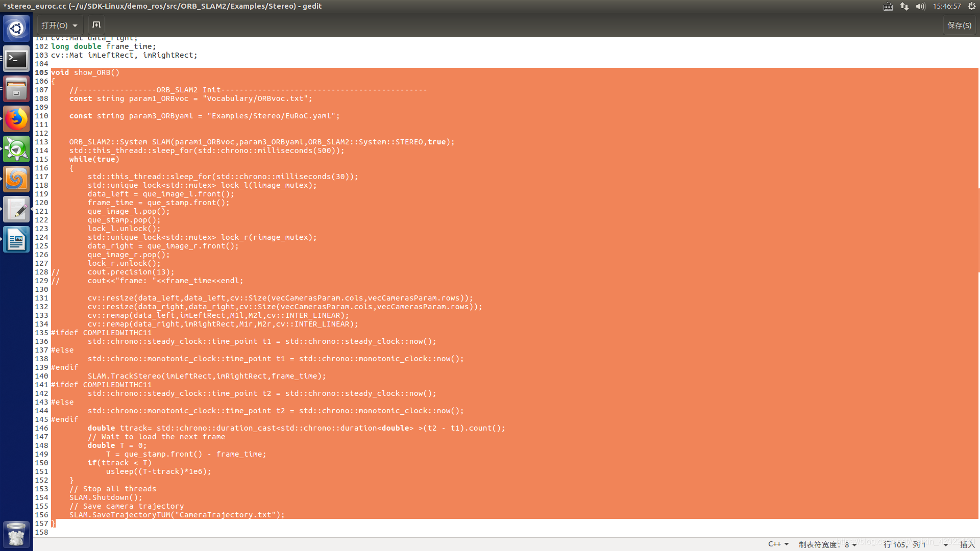Click the 'SLAM.TrackStereo' call line
980x551 pixels.
pos(207,376)
